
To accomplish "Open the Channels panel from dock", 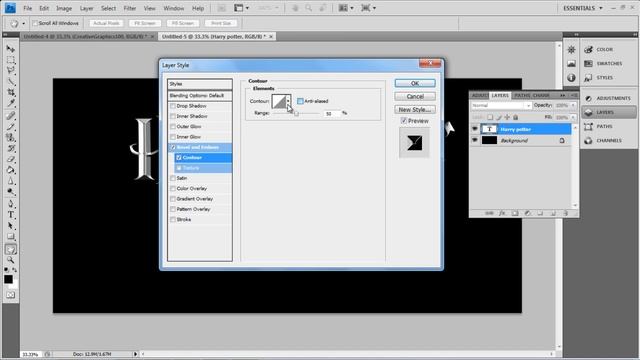I will click(608, 140).
